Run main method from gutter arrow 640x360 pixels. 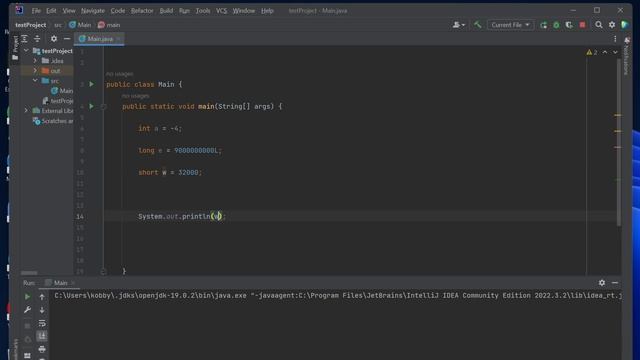91,106
